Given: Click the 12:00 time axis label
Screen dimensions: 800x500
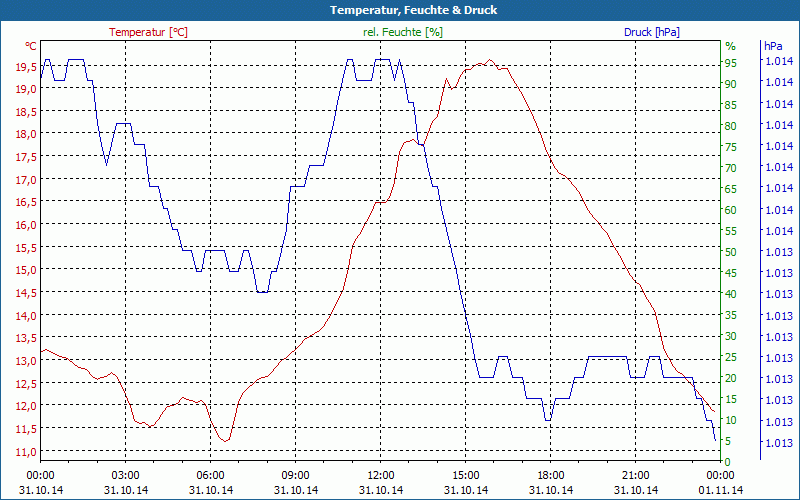Looking at the screenshot, I should click(381, 476).
